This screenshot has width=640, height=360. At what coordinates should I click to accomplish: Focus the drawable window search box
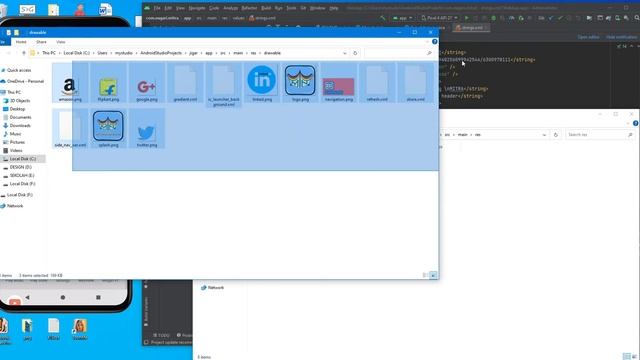click(399, 53)
